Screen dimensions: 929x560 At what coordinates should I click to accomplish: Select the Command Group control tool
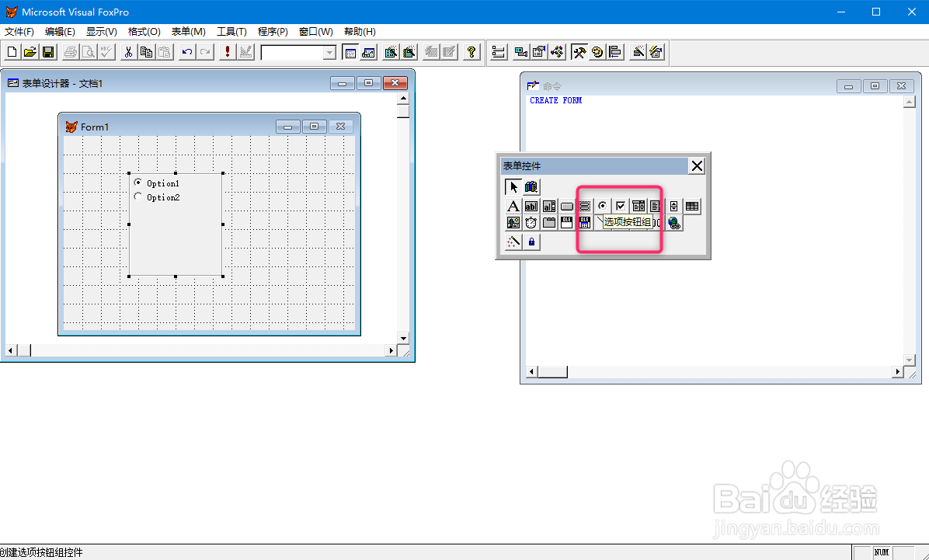[585, 207]
